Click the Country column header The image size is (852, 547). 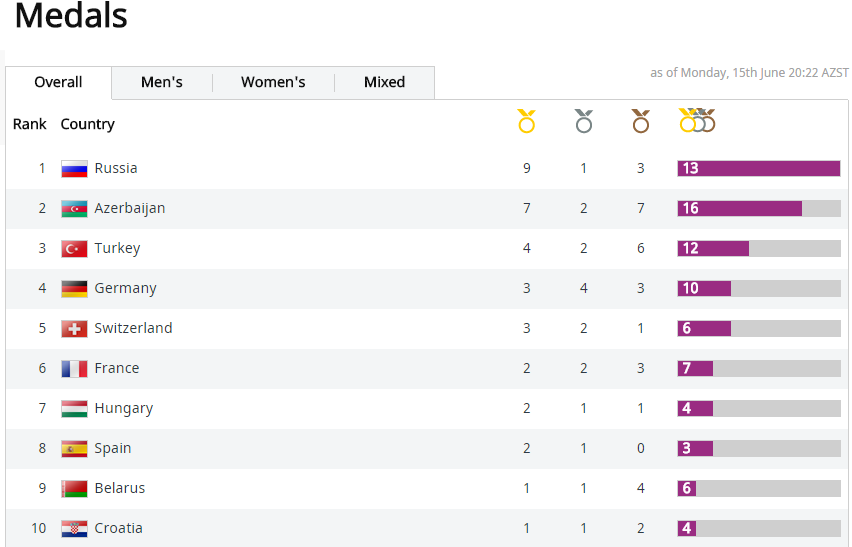[x=87, y=124]
